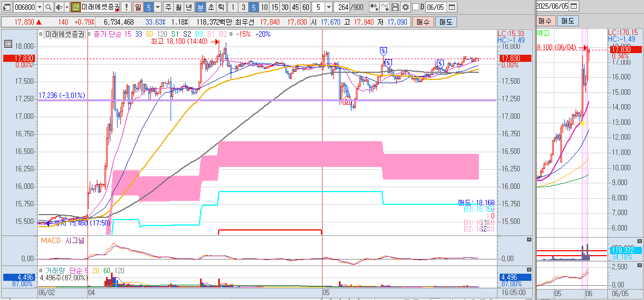The height and width of the screenshot is (300, 644).
Task: Select 분 minute chart period
Action: [200, 7]
